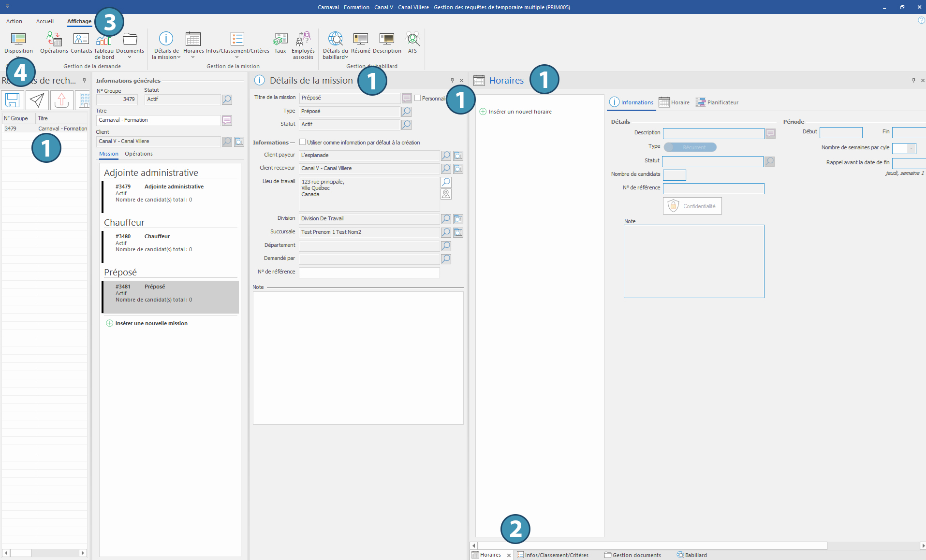
Task: Expand the Infos/Classement/Critères ribbon dropdown
Action: point(237,57)
